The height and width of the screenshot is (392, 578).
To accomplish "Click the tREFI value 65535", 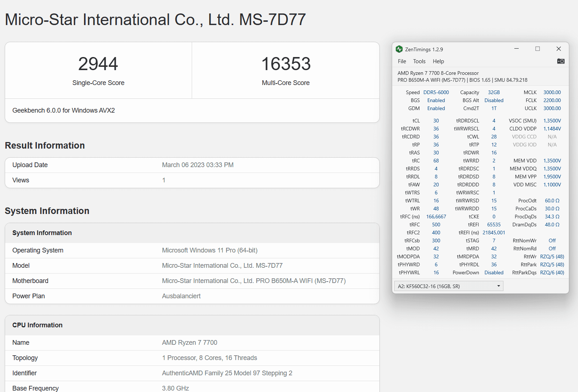I will coord(494,225).
